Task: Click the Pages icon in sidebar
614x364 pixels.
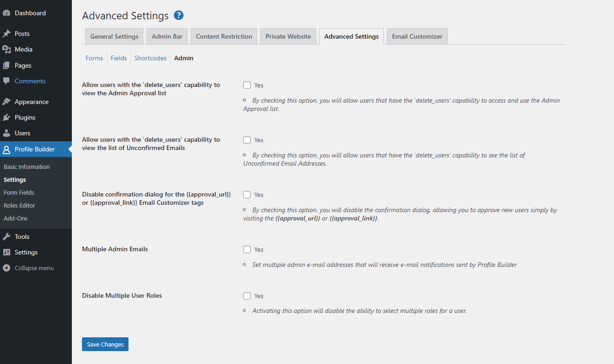Action: coord(6,65)
